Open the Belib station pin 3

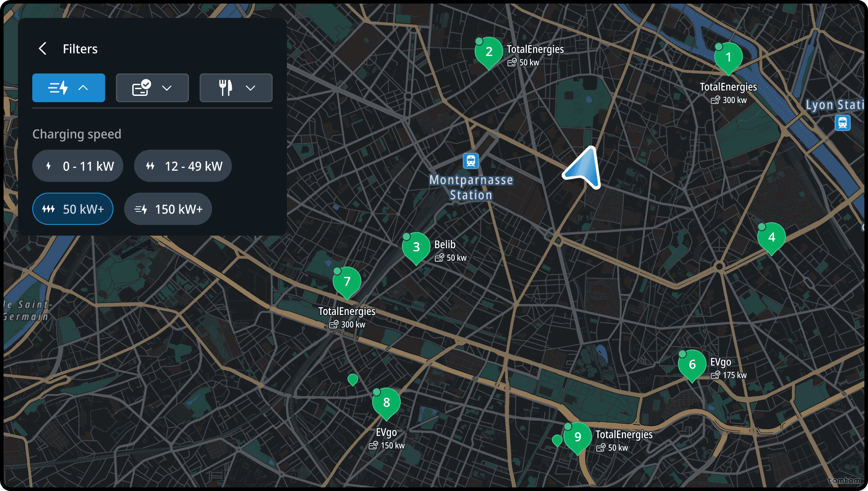[x=416, y=247]
